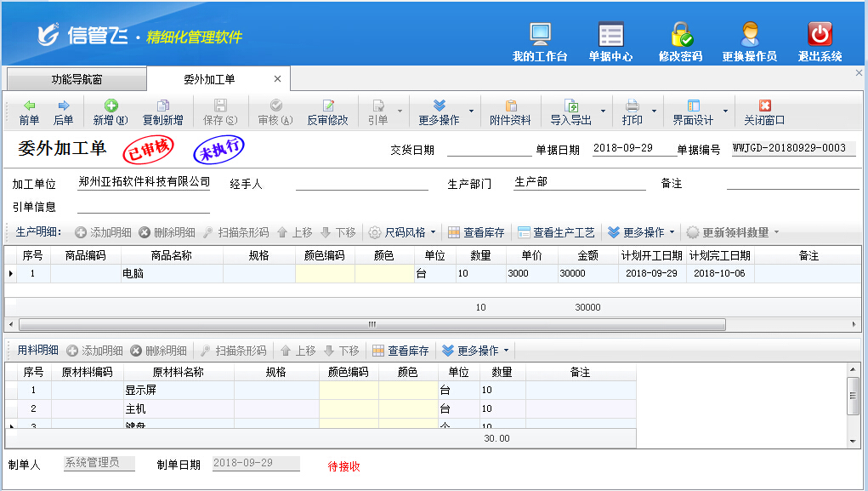Click 反审修改 to un-approve the order
The image size is (868, 491).
pyautogui.click(x=327, y=112)
